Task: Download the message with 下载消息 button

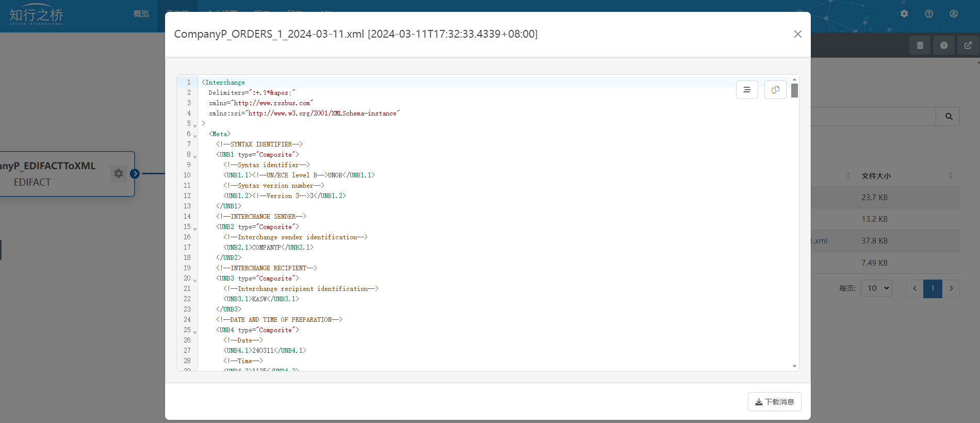Action: pos(774,402)
